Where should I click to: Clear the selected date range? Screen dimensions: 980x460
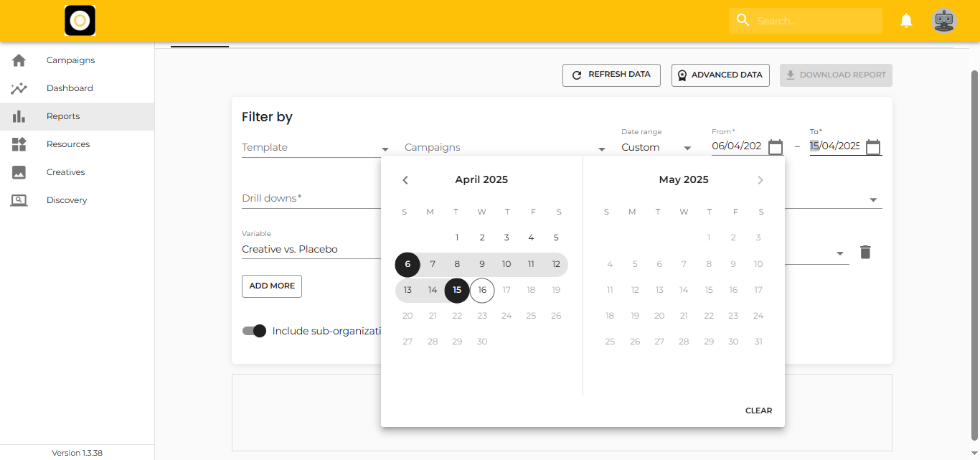tap(758, 410)
